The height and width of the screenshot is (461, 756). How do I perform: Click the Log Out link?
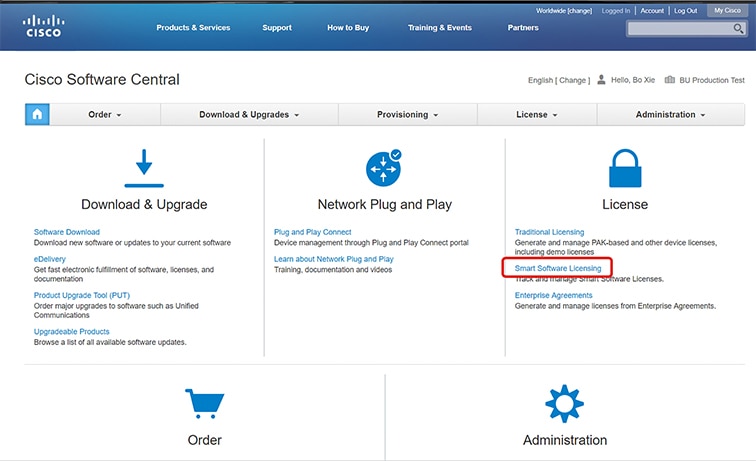click(x=685, y=11)
